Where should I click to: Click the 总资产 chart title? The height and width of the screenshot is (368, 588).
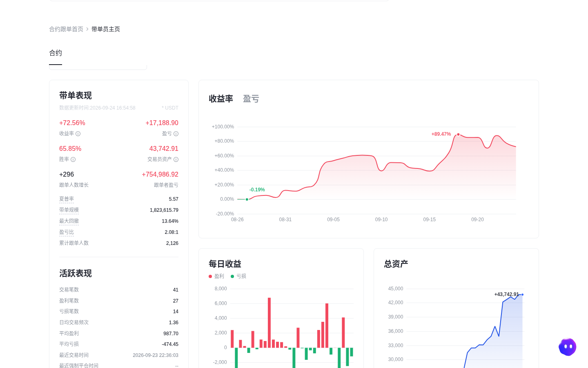396,264
